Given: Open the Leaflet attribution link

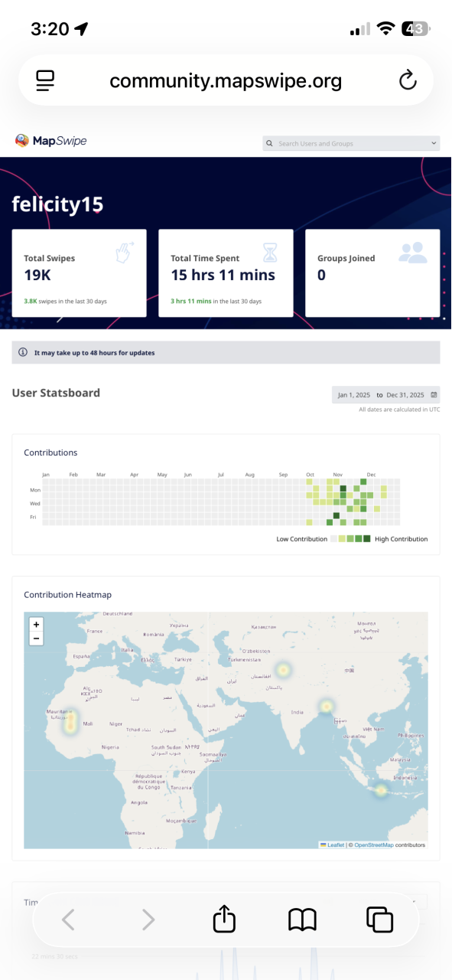Looking at the screenshot, I should coord(332,844).
